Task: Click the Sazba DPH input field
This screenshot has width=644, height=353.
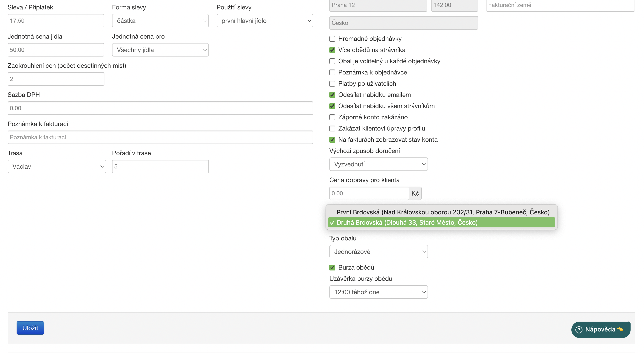Action: (x=160, y=108)
